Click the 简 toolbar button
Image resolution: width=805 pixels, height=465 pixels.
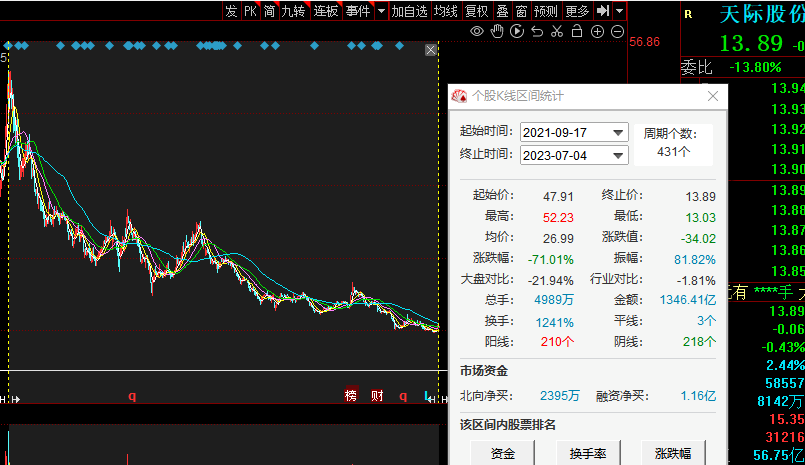(x=270, y=11)
